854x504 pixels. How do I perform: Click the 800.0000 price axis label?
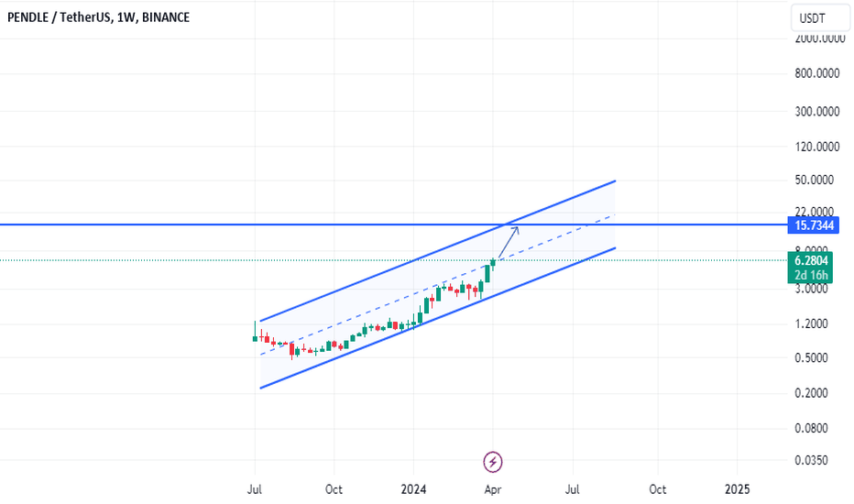coord(817,73)
